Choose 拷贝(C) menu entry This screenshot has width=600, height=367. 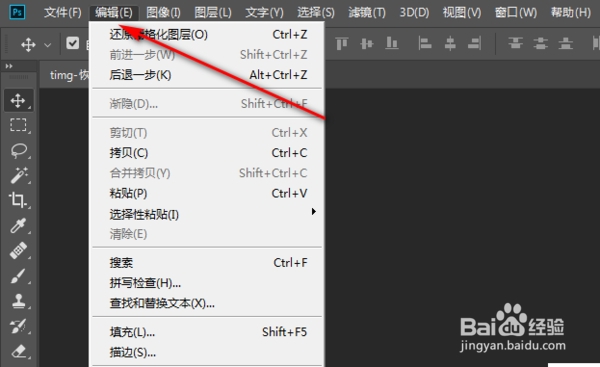coord(207,153)
